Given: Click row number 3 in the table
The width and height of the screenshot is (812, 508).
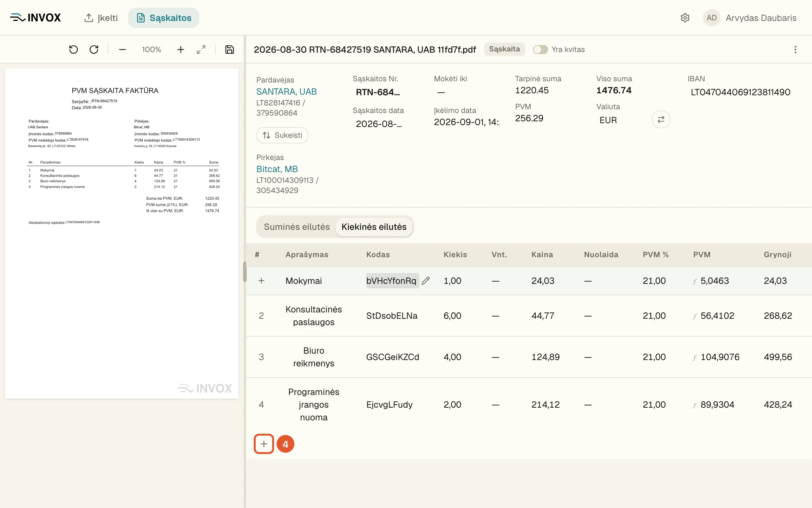Looking at the screenshot, I should pyautogui.click(x=261, y=357).
